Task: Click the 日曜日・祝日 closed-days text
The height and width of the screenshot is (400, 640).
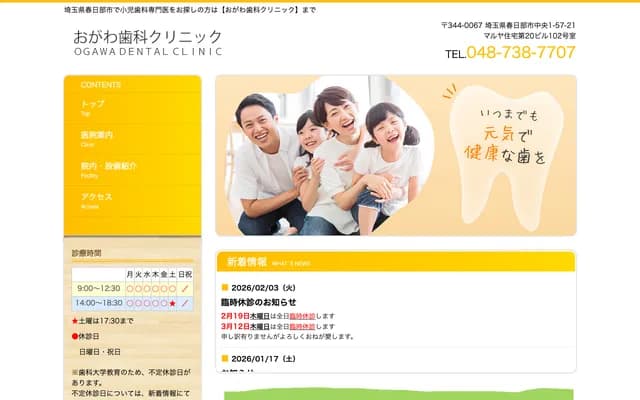Action: [100, 352]
